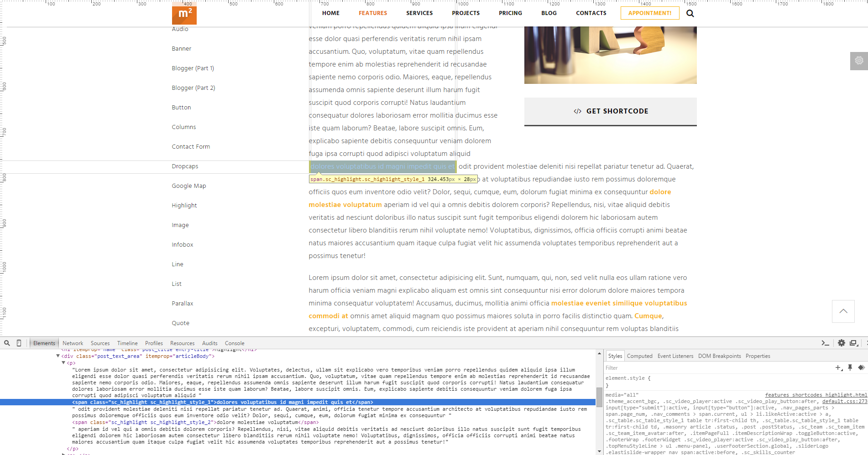Open the Computed styles tab
Viewport: 868px width, 455px height.
(x=639, y=356)
